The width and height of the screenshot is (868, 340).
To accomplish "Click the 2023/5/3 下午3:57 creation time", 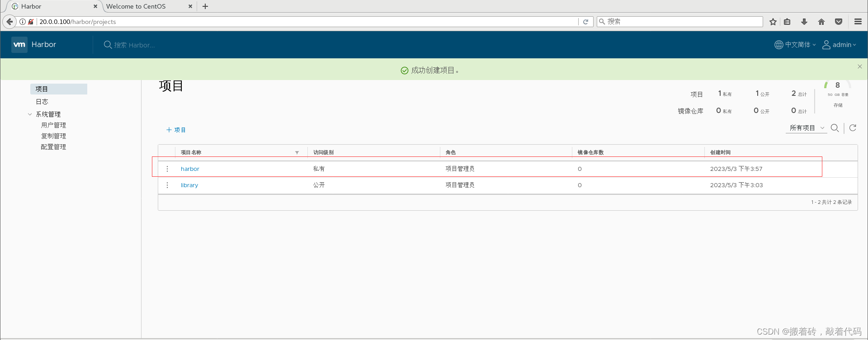I will 736,169.
